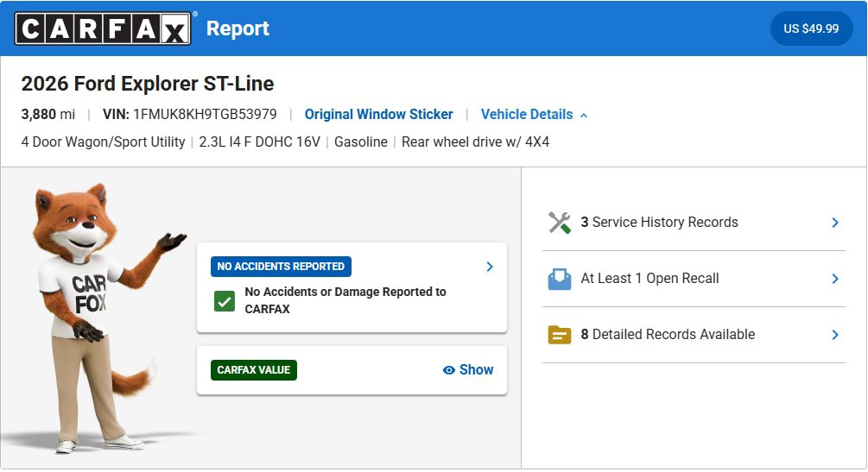Click No Accidents or Damage Reported text
The width and height of the screenshot is (868, 472).
click(345, 300)
